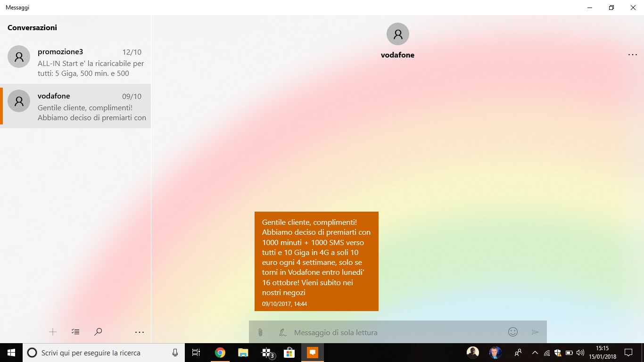The image size is (644, 362).
Task: Select the promozione3 conversation
Action: 75,61
